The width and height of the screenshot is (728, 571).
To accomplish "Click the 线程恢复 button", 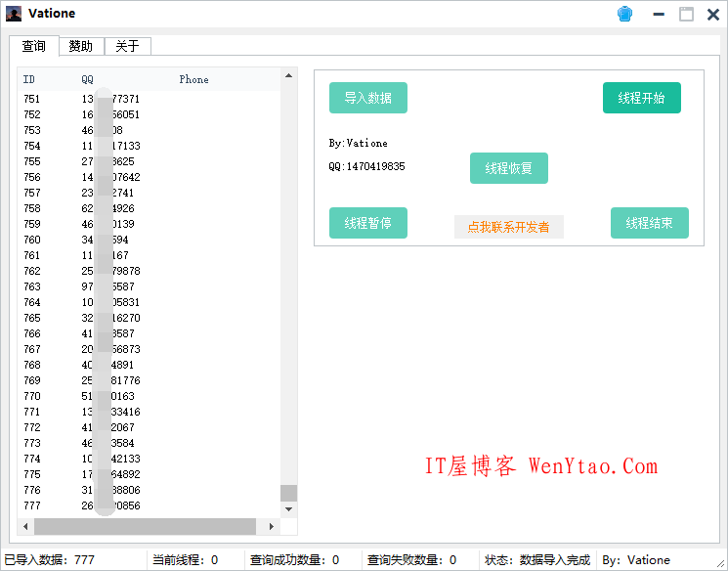I will pyautogui.click(x=509, y=168).
